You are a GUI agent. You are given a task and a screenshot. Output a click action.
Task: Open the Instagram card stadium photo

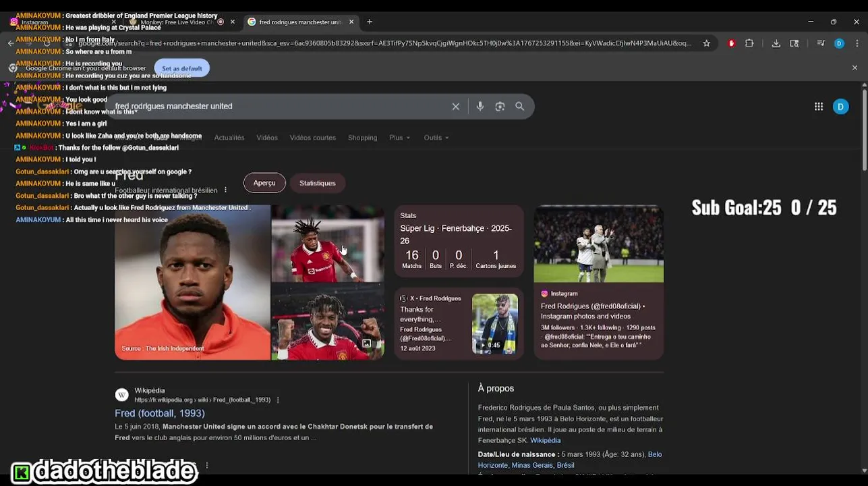pos(599,244)
